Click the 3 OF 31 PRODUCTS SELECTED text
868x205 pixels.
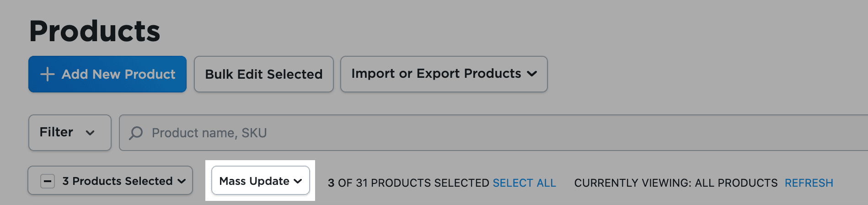pyautogui.click(x=408, y=183)
